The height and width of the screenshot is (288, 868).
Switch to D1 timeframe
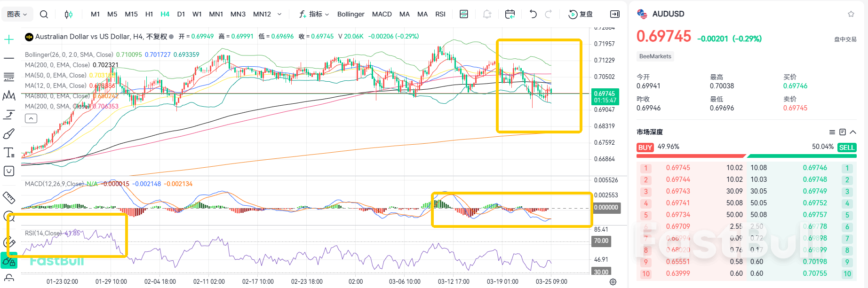click(181, 14)
